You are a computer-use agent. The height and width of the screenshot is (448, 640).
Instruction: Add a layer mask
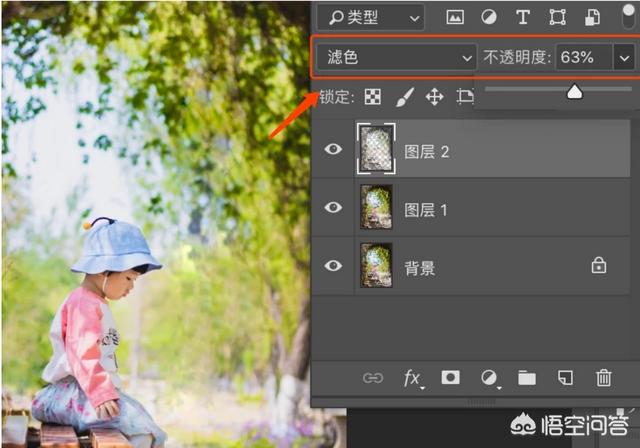click(450, 377)
